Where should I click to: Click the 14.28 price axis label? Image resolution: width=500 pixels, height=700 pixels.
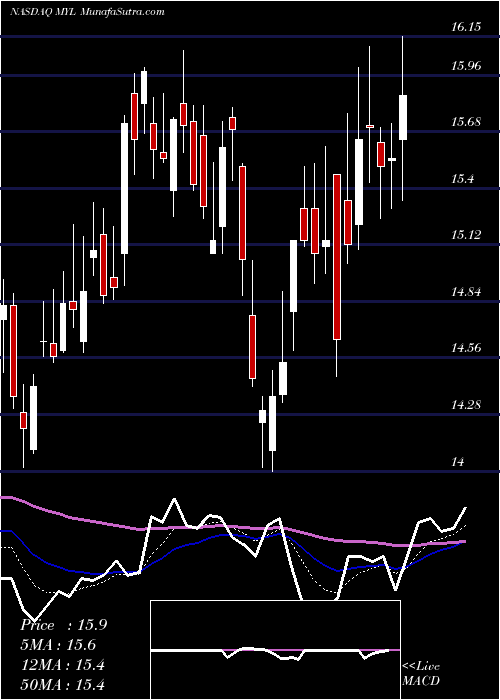click(466, 405)
